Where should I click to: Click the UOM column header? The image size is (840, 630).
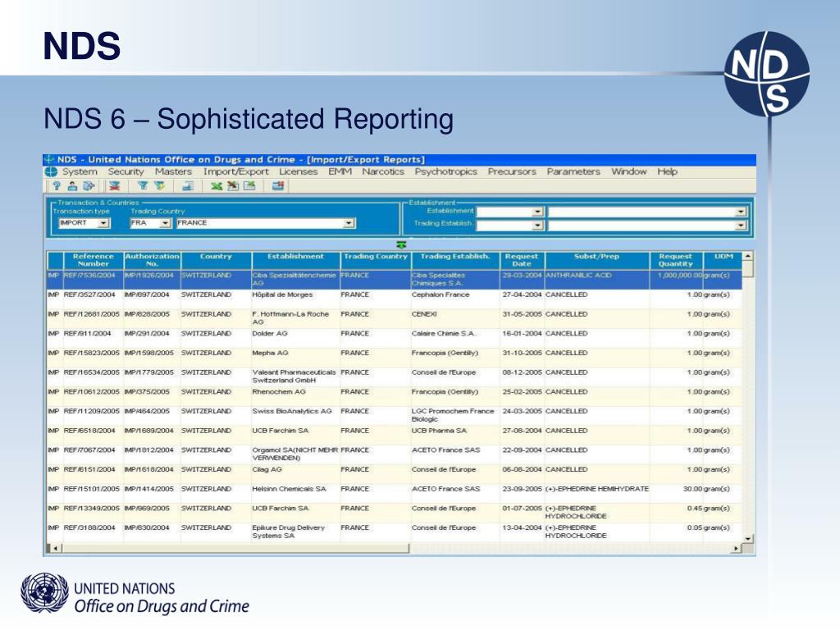[724, 260]
